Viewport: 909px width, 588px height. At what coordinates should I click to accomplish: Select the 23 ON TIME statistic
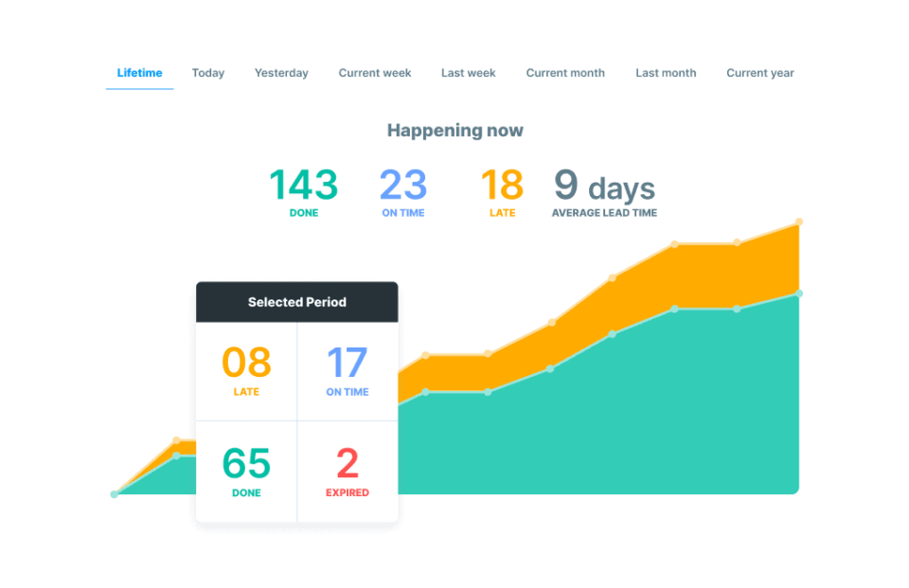point(402,189)
